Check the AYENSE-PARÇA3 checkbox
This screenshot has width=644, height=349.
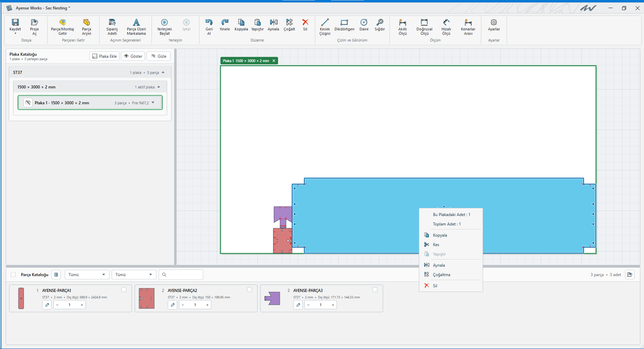(x=375, y=290)
